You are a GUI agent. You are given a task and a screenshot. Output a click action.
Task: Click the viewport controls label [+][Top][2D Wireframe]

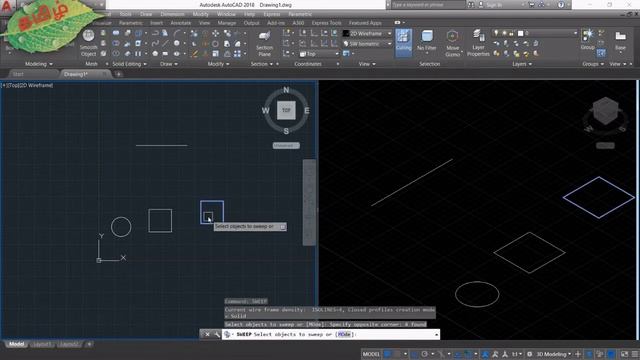[x=27, y=85]
